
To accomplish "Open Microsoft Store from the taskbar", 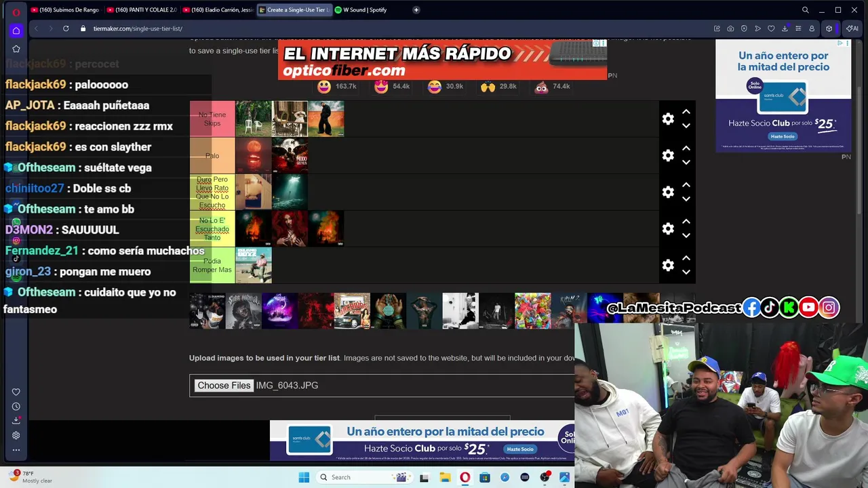I will click(485, 477).
